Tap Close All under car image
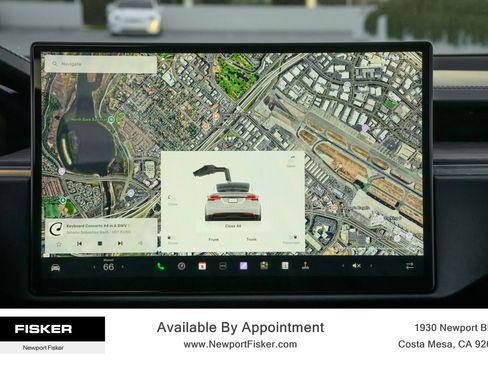The height and width of the screenshot is (366, 488). [x=233, y=226]
